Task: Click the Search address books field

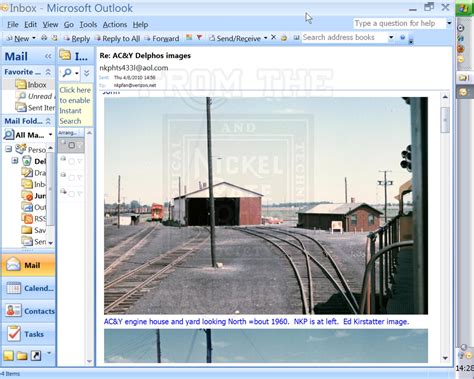Action: click(344, 37)
